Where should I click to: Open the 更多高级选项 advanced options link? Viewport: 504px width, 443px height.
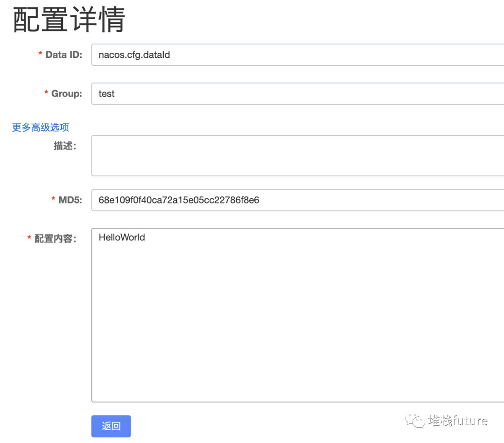click(40, 127)
